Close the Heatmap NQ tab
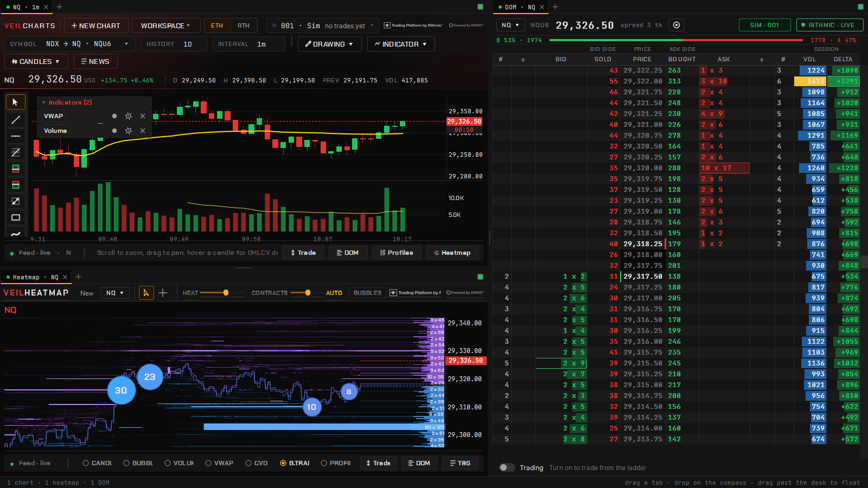 65,277
